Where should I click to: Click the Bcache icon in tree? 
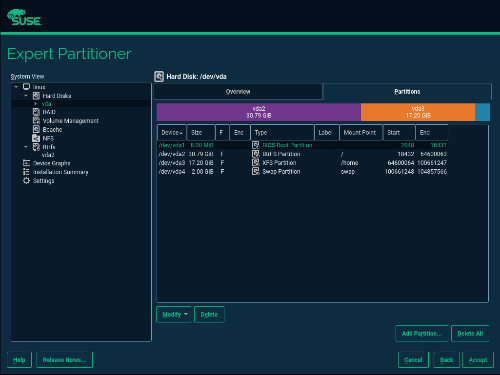click(36, 129)
